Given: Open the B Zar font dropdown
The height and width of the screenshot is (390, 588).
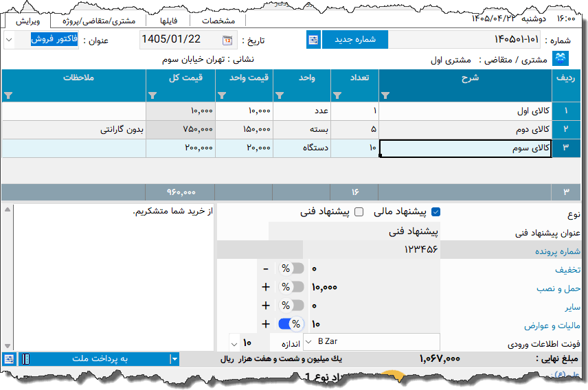Looking at the screenshot, I should tap(309, 342).
